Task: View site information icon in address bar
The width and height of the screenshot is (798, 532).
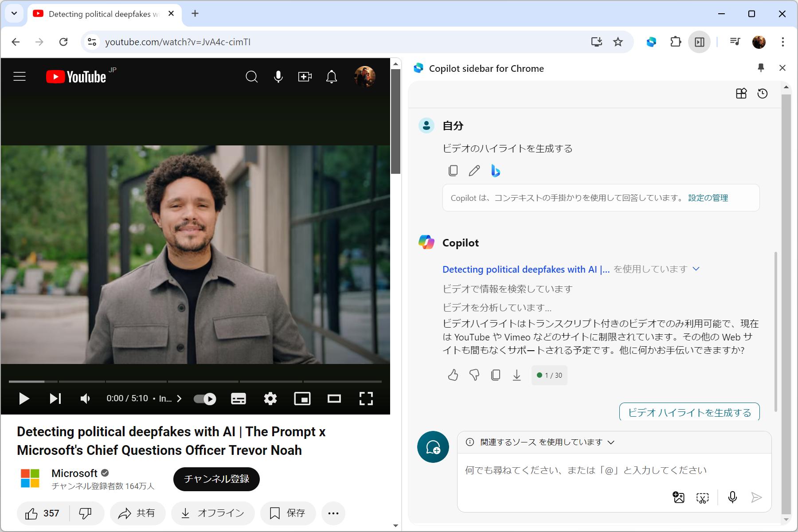Action: 92,42
